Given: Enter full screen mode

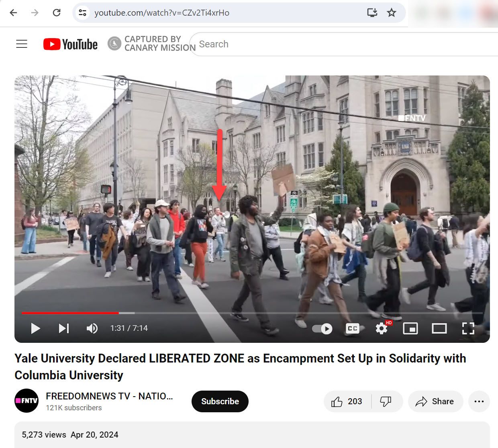Looking at the screenshot, I should point(468,329).
